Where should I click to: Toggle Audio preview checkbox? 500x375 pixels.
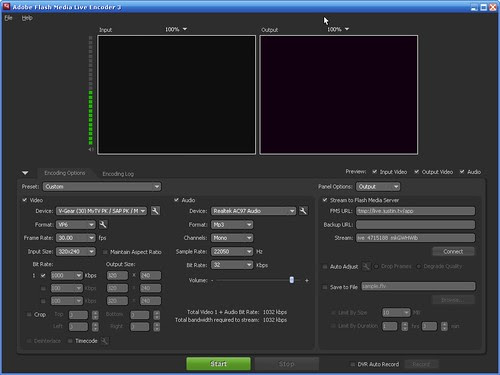(x=462, y=172)
